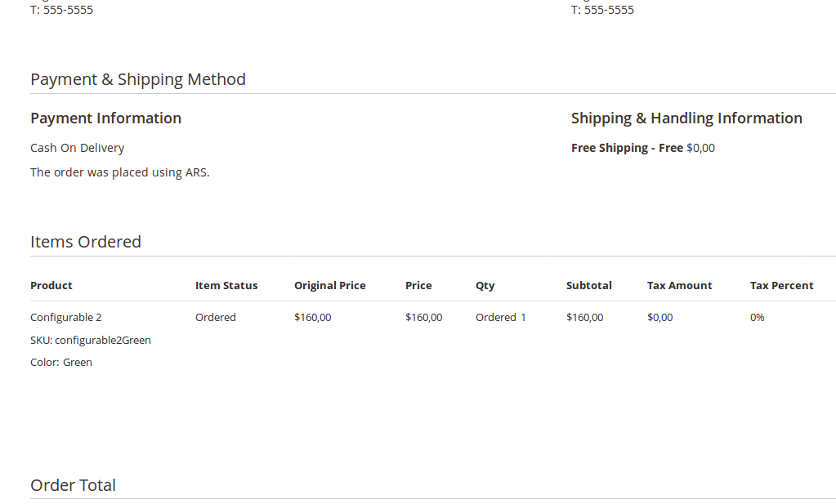
Task: Select the Payment & Shipping Method heading
Action: 137,79
